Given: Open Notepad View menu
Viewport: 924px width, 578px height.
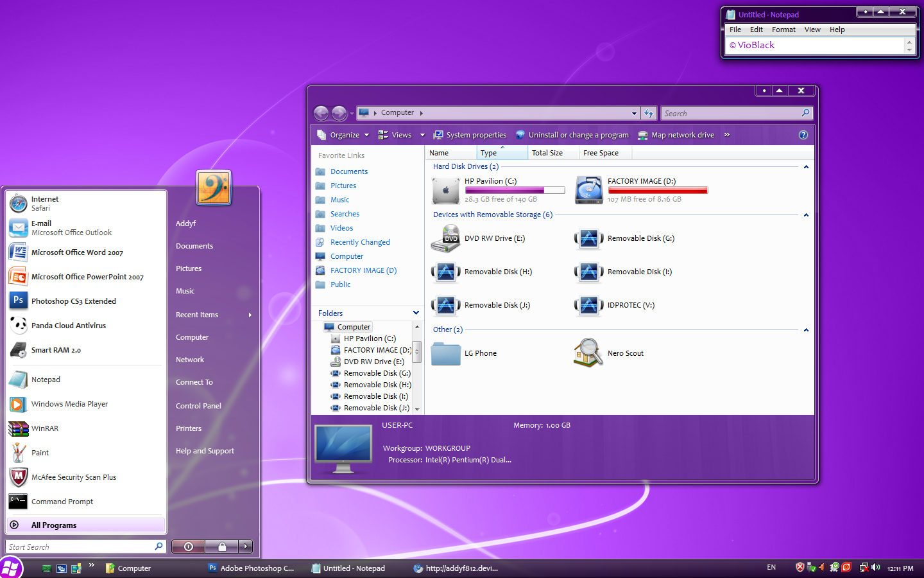Looking at the screenshot, I should 812,30.
